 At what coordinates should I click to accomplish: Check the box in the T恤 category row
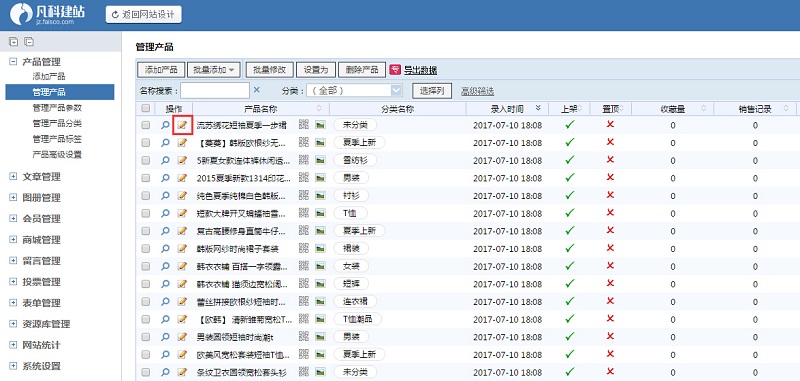[146, 213]
